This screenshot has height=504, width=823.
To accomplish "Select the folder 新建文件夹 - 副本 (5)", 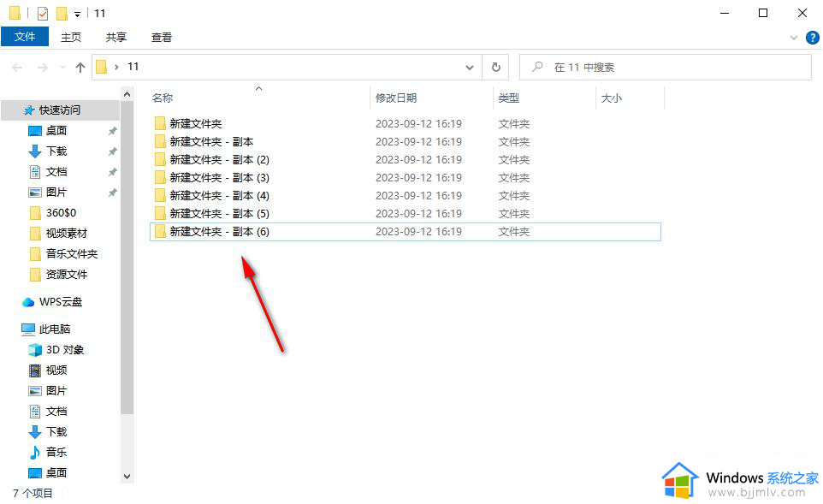I will (x=219, y=214).
